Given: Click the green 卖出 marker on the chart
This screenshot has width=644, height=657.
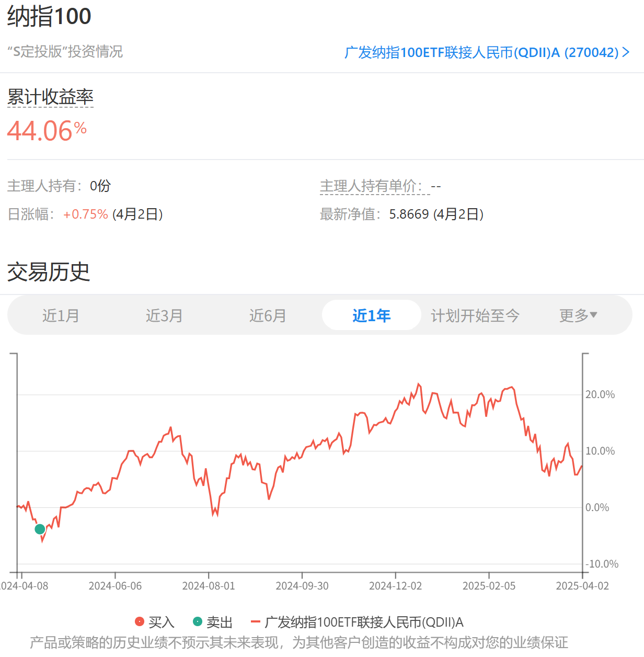Looking at the screenshot, I should click(x=40, y=529).
